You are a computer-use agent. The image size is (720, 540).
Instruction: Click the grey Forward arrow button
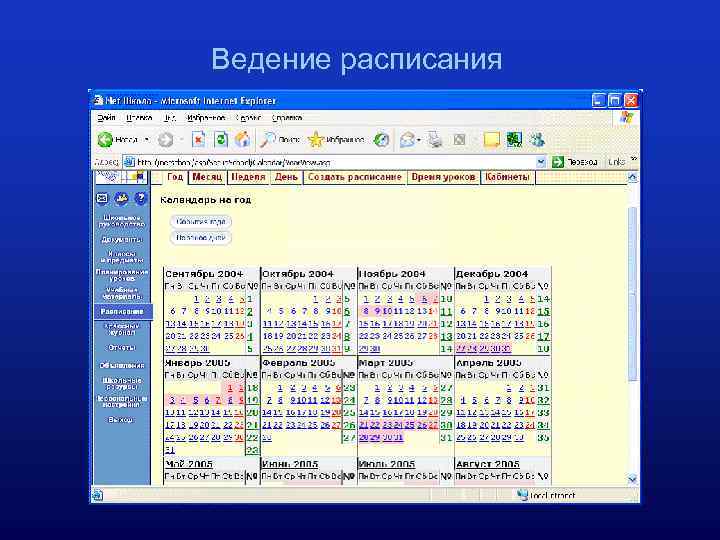pos(165,140)
